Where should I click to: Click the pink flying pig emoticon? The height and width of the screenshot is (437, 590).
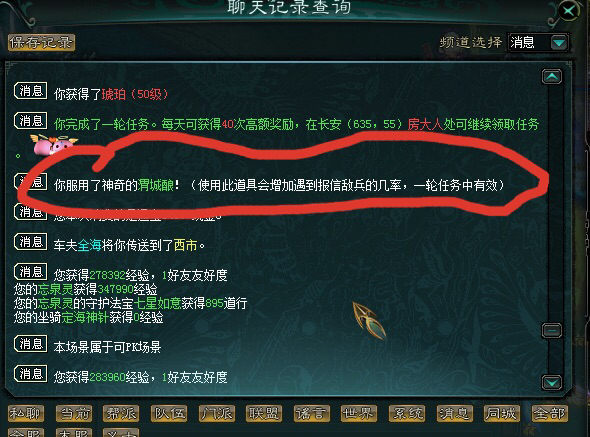pyautogui.click(x=53, y=145)
